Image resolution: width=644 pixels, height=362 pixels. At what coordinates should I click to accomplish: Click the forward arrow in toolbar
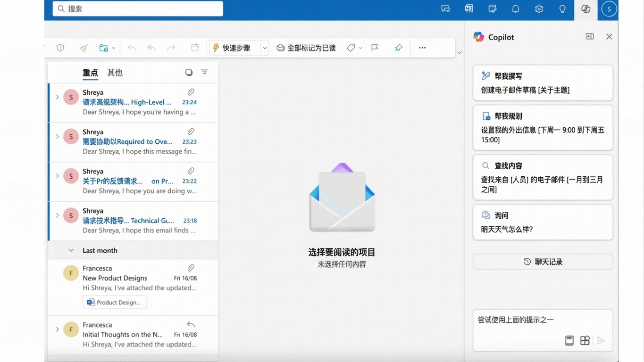[x=171, y=48]
